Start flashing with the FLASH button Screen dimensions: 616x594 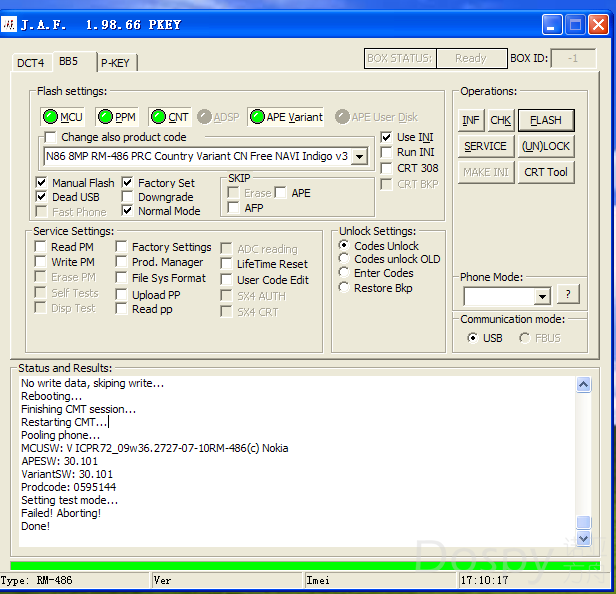(546, 120)
